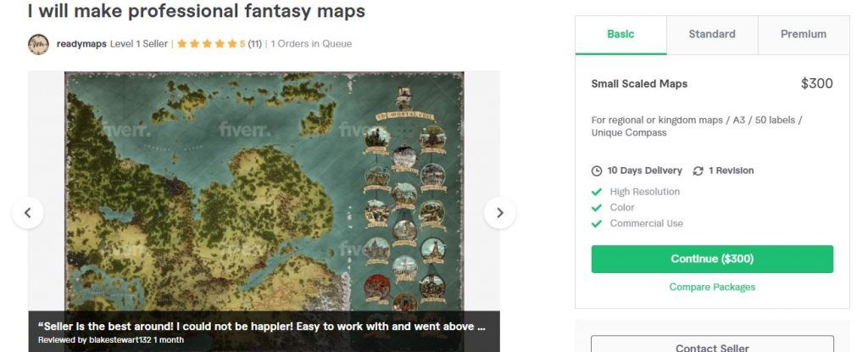The height and width of the screenshot is (352, 868).
Task: Show the previous gallery image
Action: coord(28,213)
